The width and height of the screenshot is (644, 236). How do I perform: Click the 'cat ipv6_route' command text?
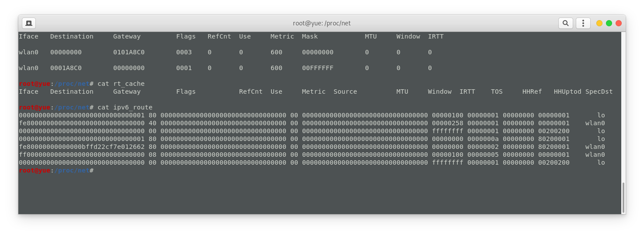coord(125,107)
